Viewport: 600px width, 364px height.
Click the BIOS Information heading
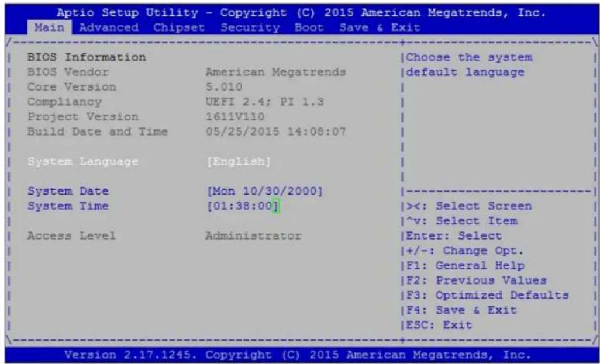click(x=87, y=57)
